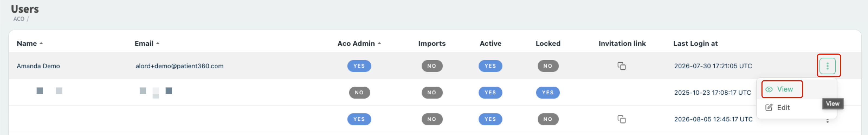
Task: Click Amanda Demo's Active YES badge
Action: click(x=490, y=66)
